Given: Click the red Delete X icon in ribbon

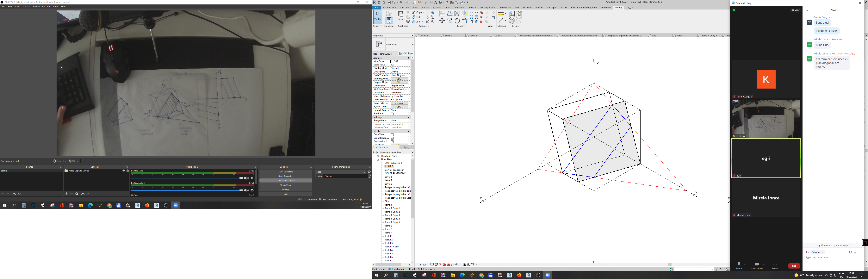Looking at the screenshot, I should coord(481,22).
